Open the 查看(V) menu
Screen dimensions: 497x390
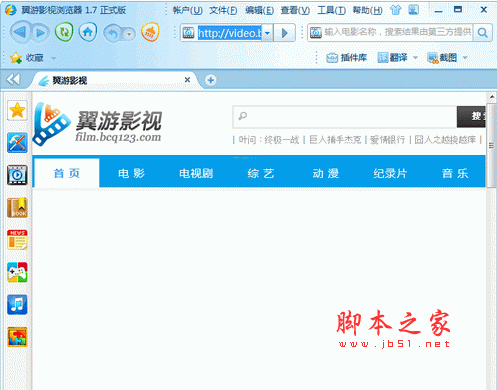(295, 11)
